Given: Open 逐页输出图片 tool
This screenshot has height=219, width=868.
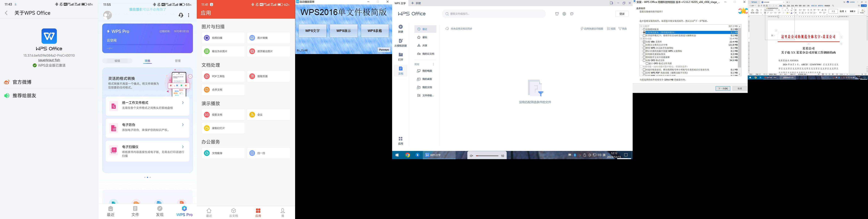Looking at the screenshot, I should tap(268, 51).
